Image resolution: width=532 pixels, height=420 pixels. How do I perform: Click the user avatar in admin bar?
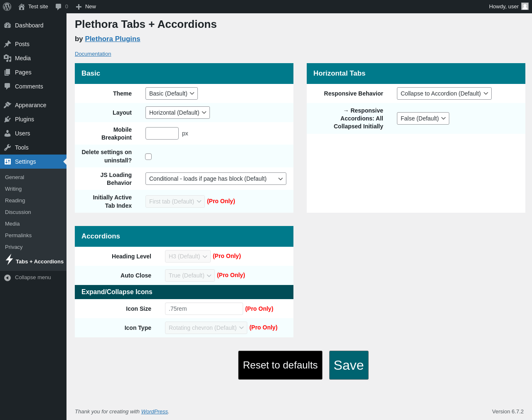point(525,6)
